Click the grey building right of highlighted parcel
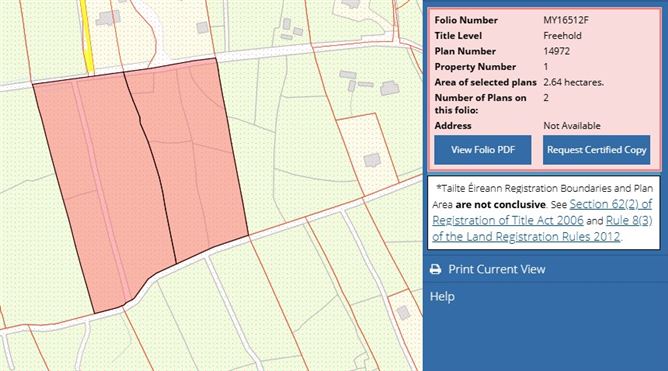668x371 pixels. click(372, 160)
